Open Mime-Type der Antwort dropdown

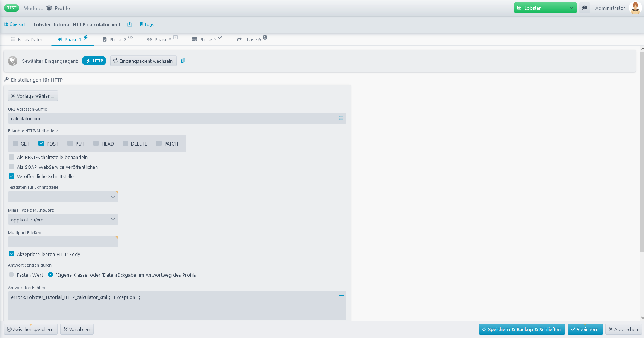click(63, 220)
